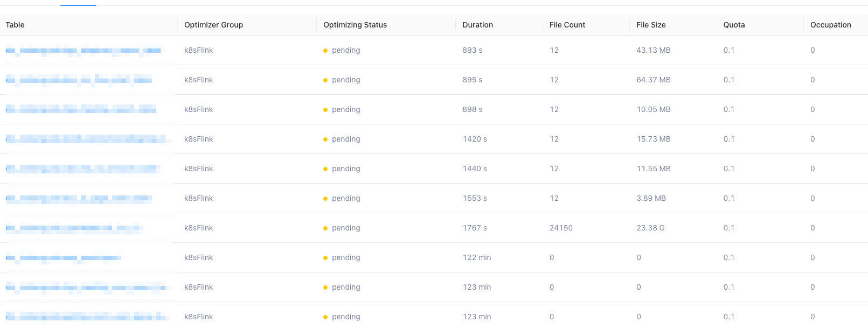Click the File Count column header
Image resolution: width=868 pixels, height=329 pixels.
567,25
